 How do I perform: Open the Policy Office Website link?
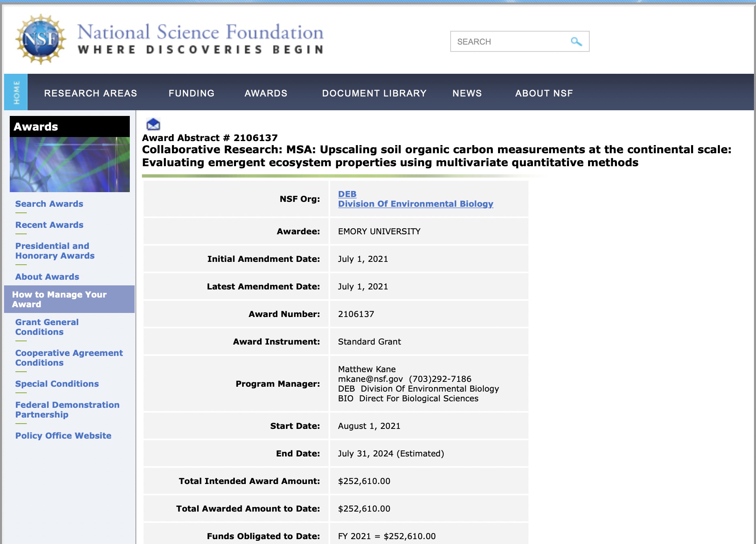[x=63, y=435]
